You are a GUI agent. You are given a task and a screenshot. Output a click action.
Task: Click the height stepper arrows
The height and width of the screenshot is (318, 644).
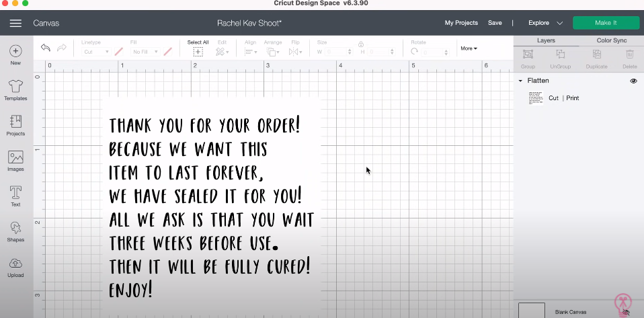pos(392,52)
